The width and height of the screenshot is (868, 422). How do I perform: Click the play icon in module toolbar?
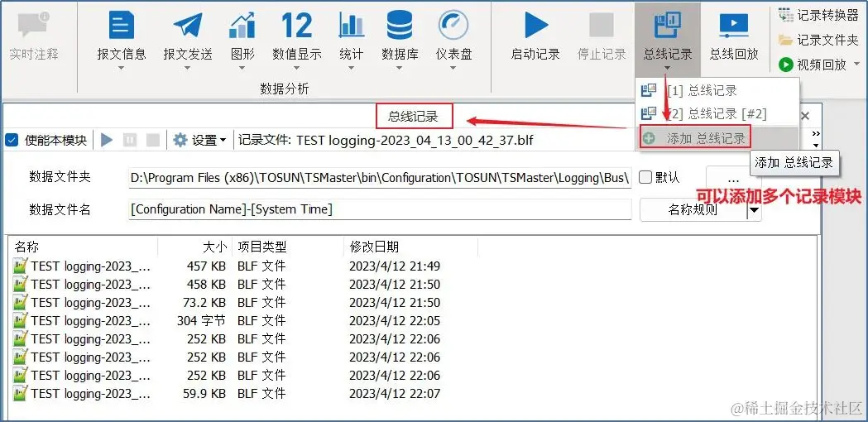click(x=107, y=140)
